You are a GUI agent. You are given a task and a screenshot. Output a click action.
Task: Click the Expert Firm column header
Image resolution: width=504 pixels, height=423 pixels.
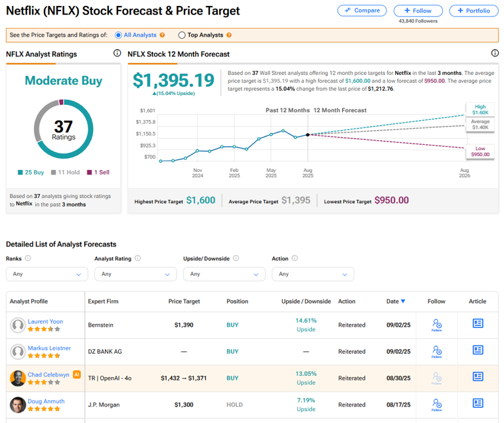pos(103,301)
